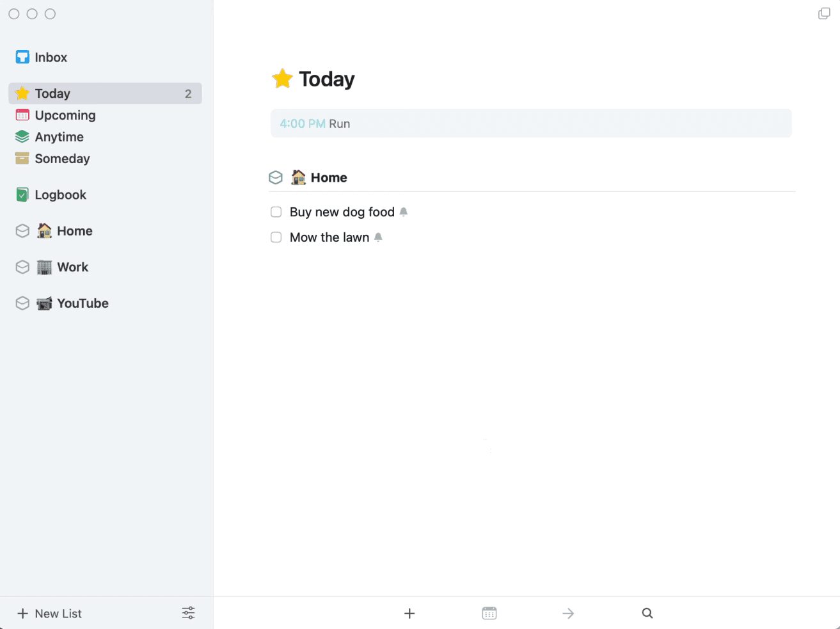Open the Inbox list

51,58
